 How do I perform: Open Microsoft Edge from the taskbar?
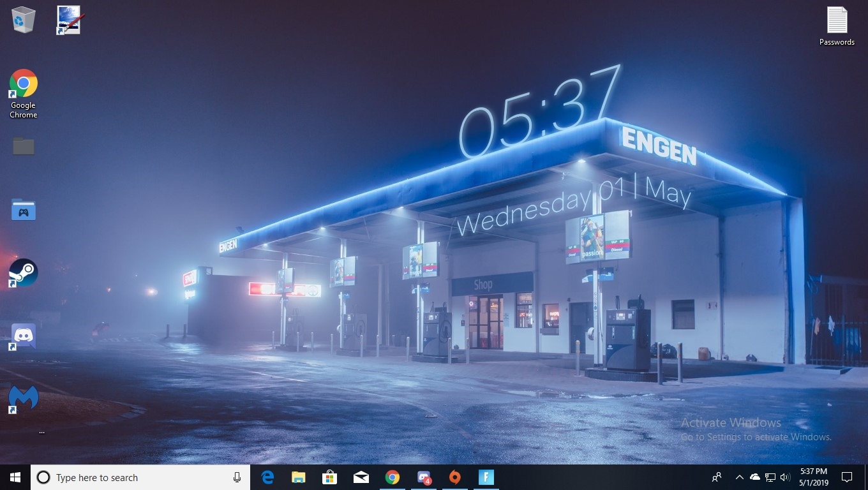pos(267,477)
